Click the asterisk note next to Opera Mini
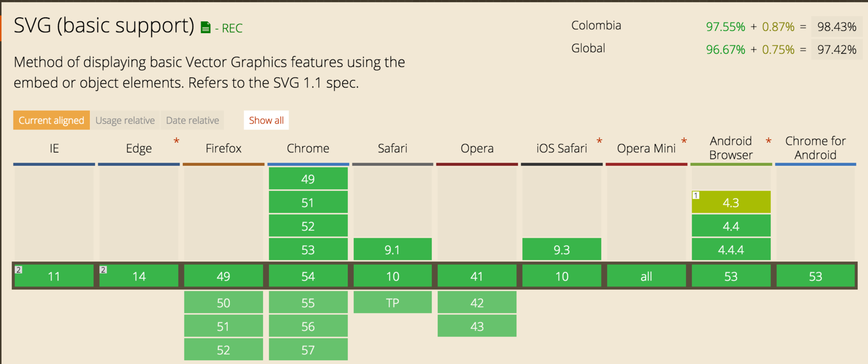 (x=684, y=142)
